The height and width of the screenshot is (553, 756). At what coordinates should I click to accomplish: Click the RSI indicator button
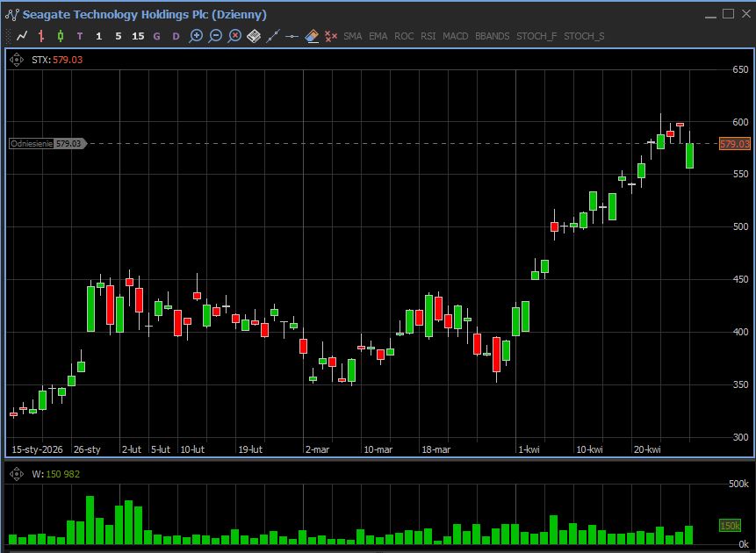[428, 36]
